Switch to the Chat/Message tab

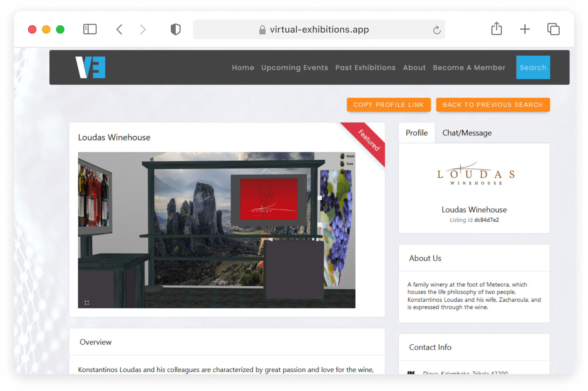(x=467, y=133)
